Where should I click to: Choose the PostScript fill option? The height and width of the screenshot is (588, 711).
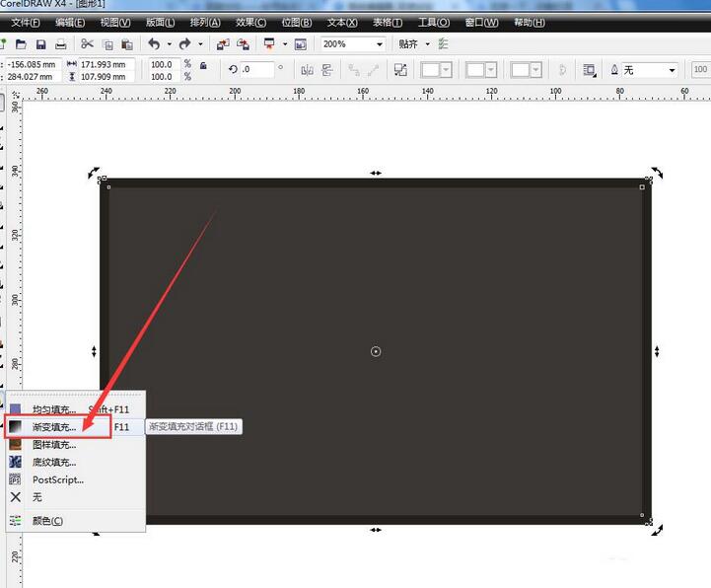coord(57,479)
